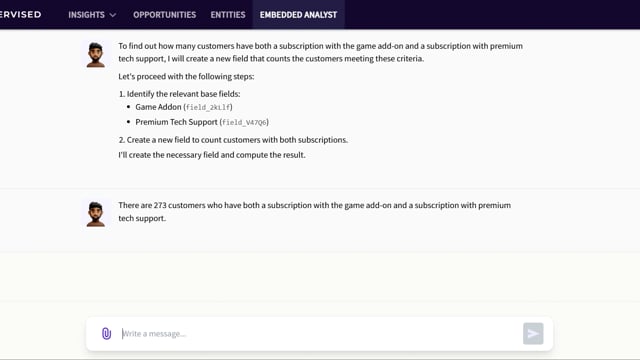Click the field_2kLlf code reference
This screenshot has width=640, height=360.
pos(208,107)
